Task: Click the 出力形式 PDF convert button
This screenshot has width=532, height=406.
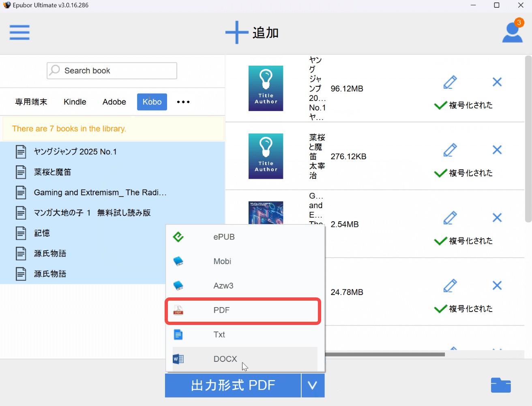Action: 233,385
